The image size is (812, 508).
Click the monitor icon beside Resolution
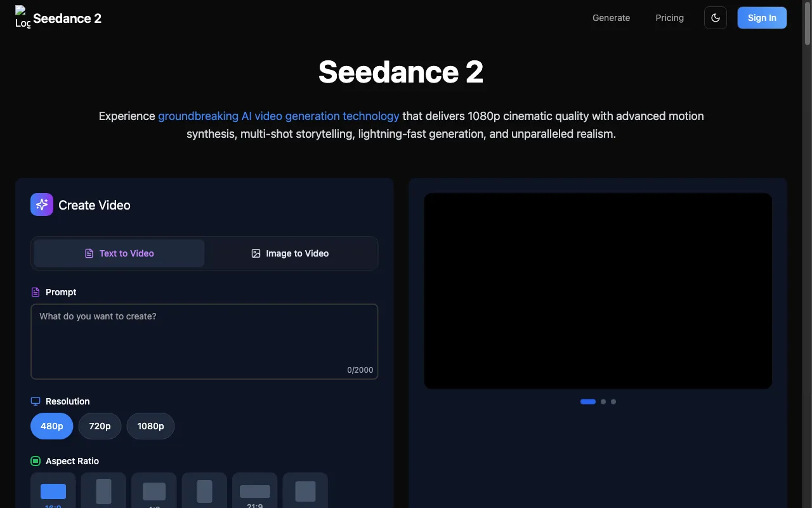36,401
